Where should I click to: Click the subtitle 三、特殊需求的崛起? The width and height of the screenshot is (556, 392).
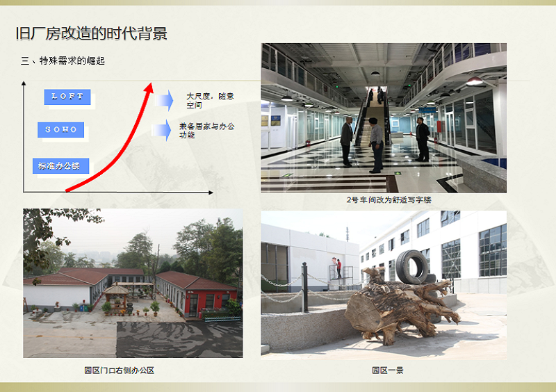(x=63, y=61)
